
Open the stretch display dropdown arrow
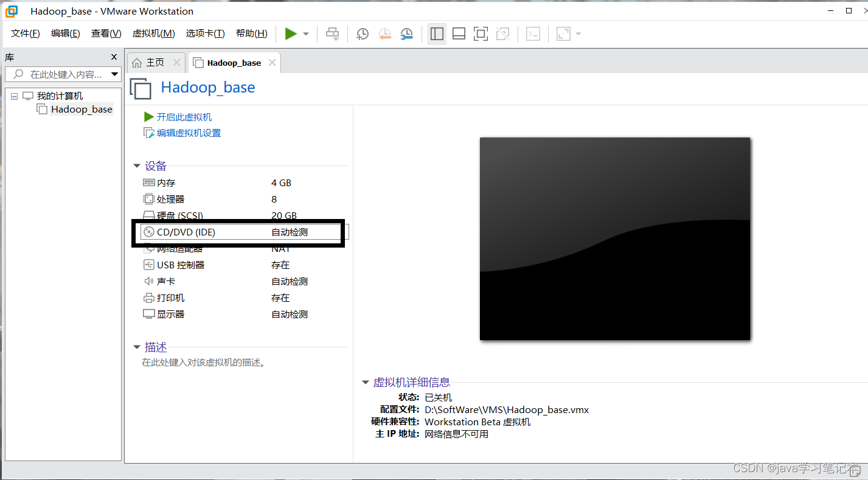pyautogui.click(x=578, y=34)
